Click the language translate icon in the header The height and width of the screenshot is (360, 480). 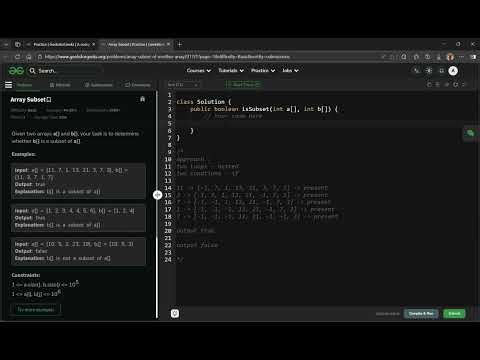tap(416, 71)
